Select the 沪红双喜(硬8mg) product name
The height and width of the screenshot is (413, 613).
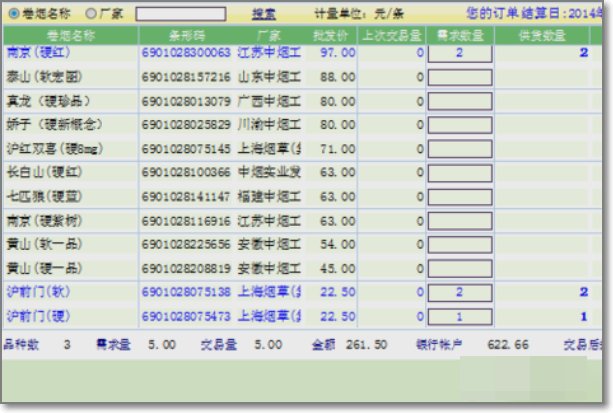[55, 149]
